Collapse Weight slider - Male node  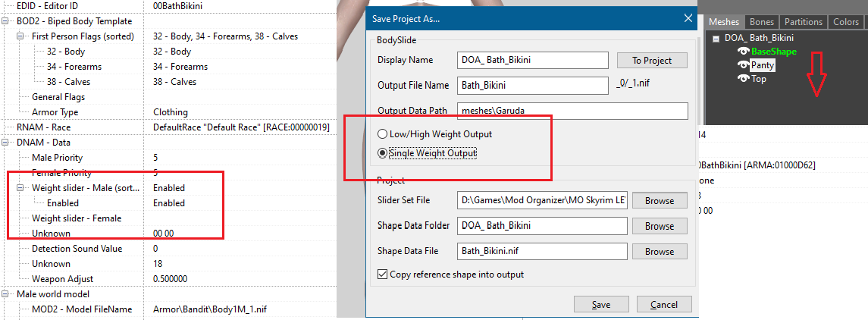[20, 188]
